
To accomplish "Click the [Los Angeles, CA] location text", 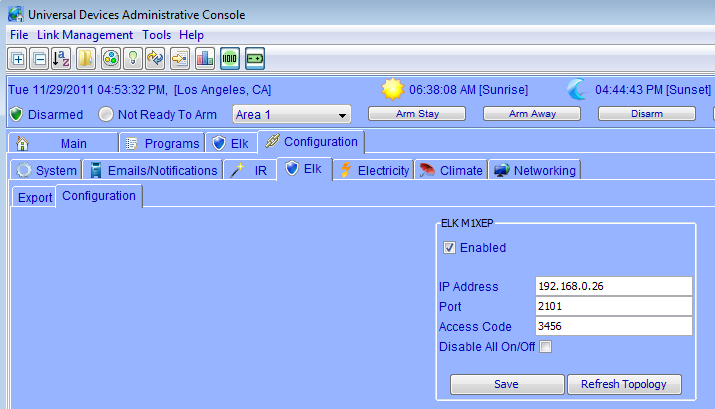I will [223, 90].
